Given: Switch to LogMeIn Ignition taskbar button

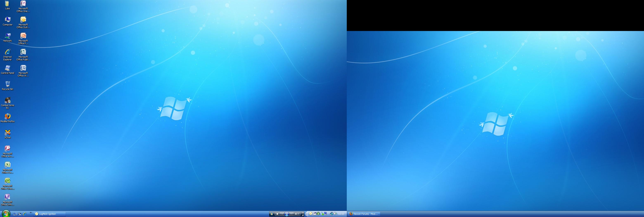Looking at the screenshot, I should (x=50, y=214).
